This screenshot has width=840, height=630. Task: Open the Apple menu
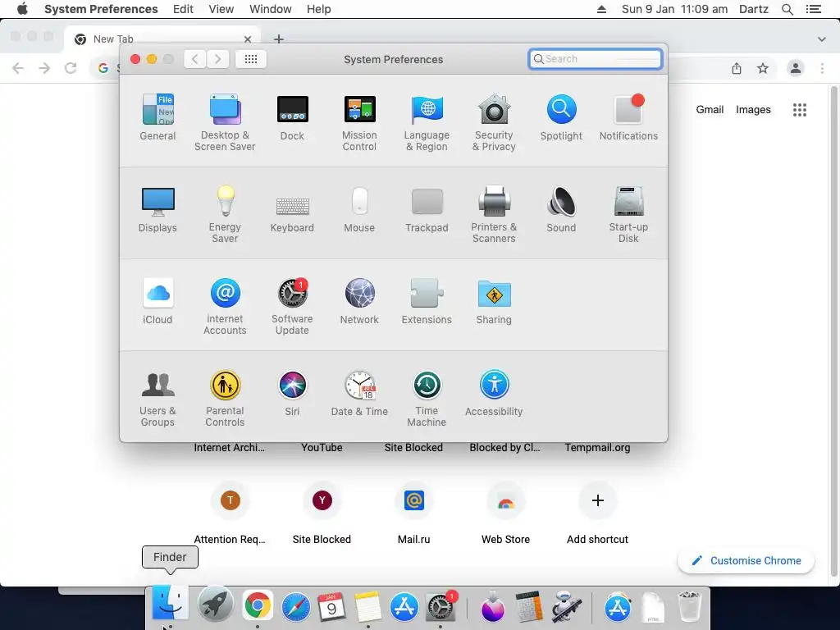[22, 9]
